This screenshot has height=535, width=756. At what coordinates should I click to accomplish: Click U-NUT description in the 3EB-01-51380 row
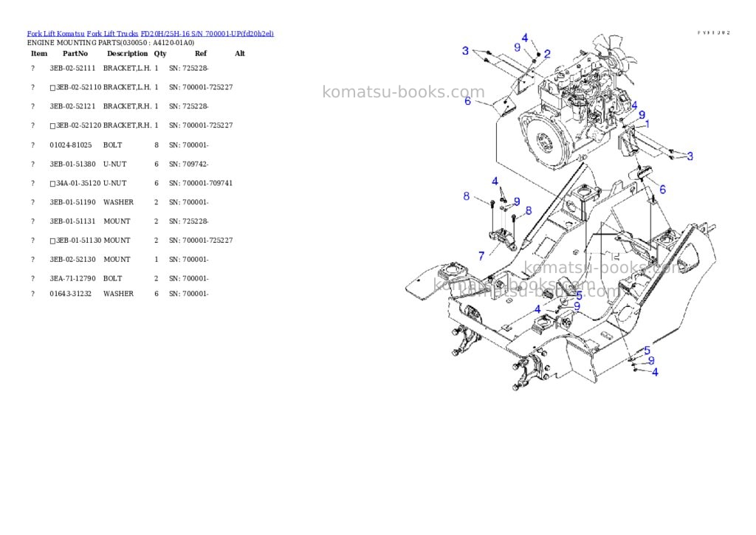click(x=114, y=164)
